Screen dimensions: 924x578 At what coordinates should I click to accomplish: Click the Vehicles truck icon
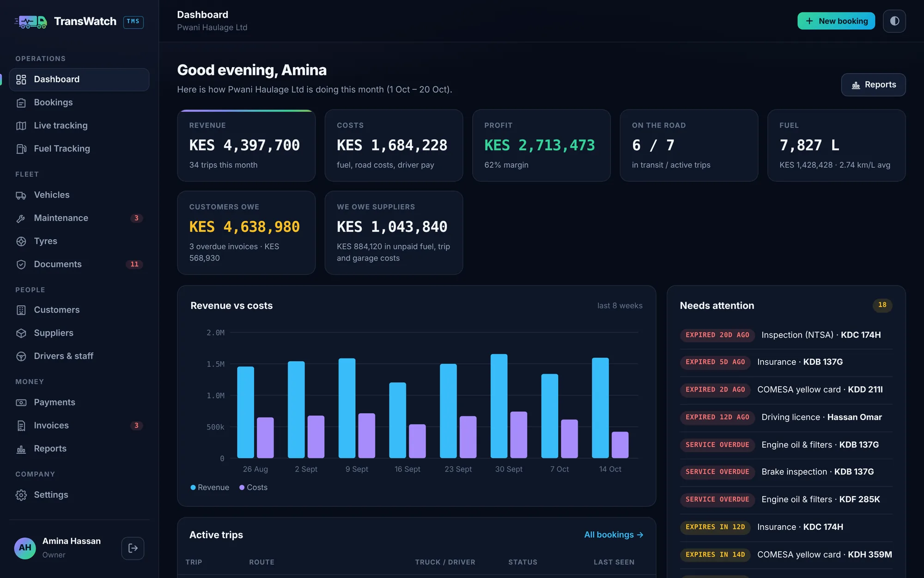point(21,195)
